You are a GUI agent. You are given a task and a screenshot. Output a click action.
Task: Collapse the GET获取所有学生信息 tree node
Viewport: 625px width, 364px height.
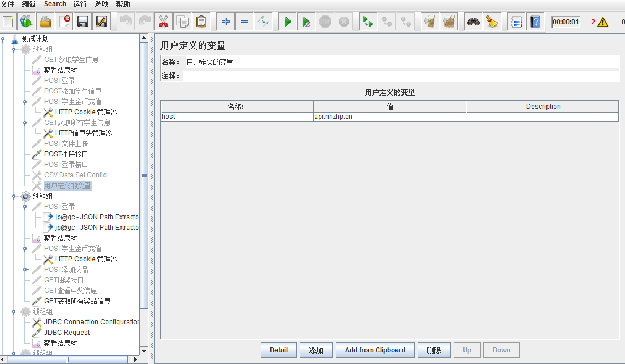(25, 123)
